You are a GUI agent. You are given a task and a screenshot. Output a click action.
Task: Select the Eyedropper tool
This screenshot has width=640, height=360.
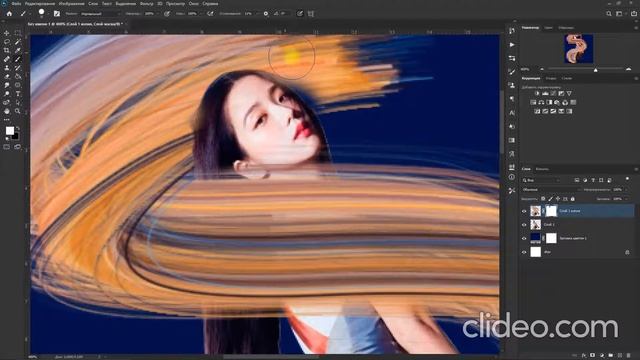pyautogui.click(x=18, y=50)
